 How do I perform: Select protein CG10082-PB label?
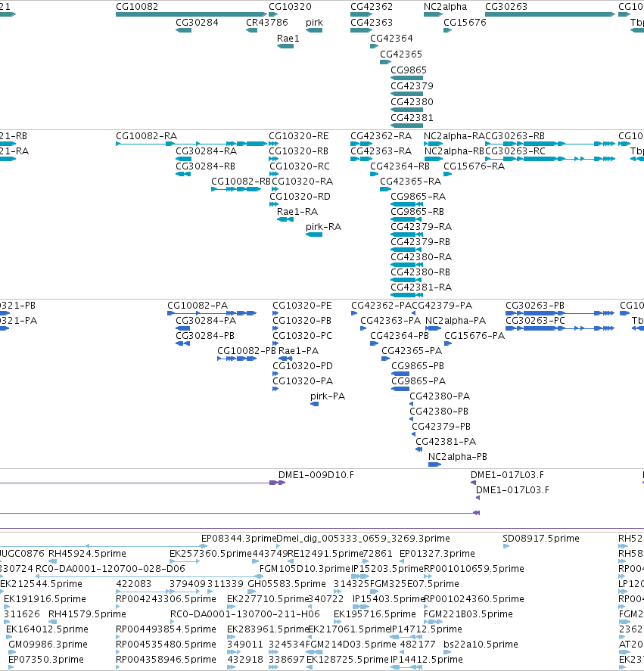(x=247, y=350)
